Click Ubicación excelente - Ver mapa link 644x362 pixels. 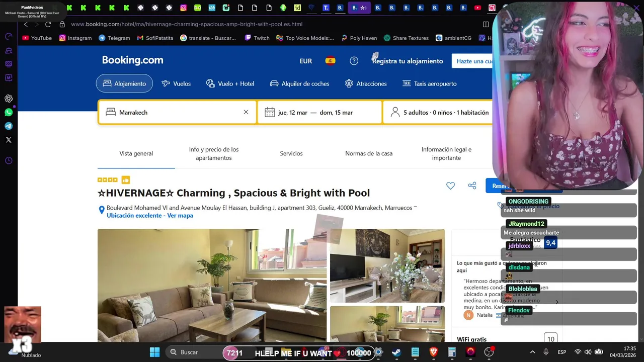click(150, 215)
